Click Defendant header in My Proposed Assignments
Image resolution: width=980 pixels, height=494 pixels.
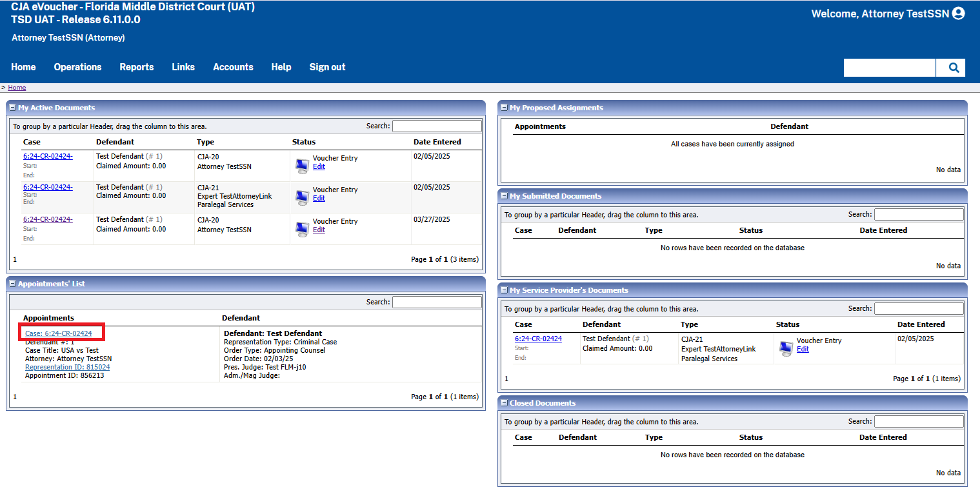[789, 126]
